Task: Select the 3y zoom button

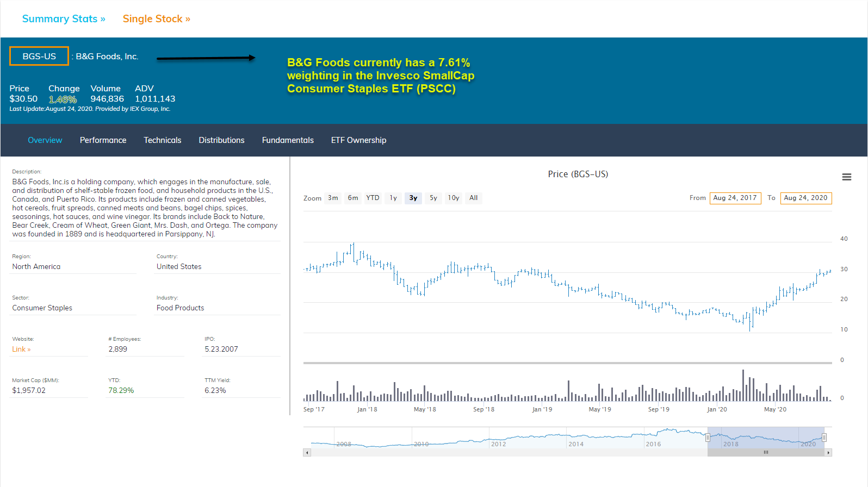Action: click(x=413, y=198)
